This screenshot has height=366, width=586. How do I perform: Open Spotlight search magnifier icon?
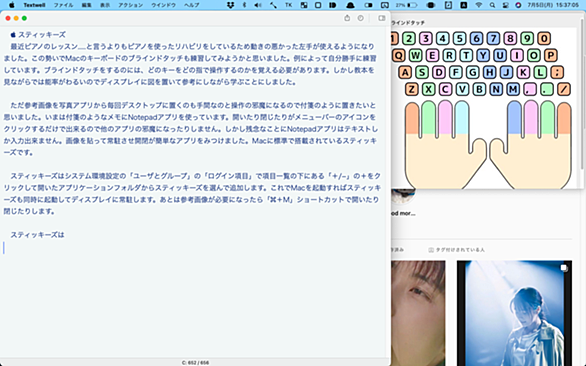pos(492,5)
